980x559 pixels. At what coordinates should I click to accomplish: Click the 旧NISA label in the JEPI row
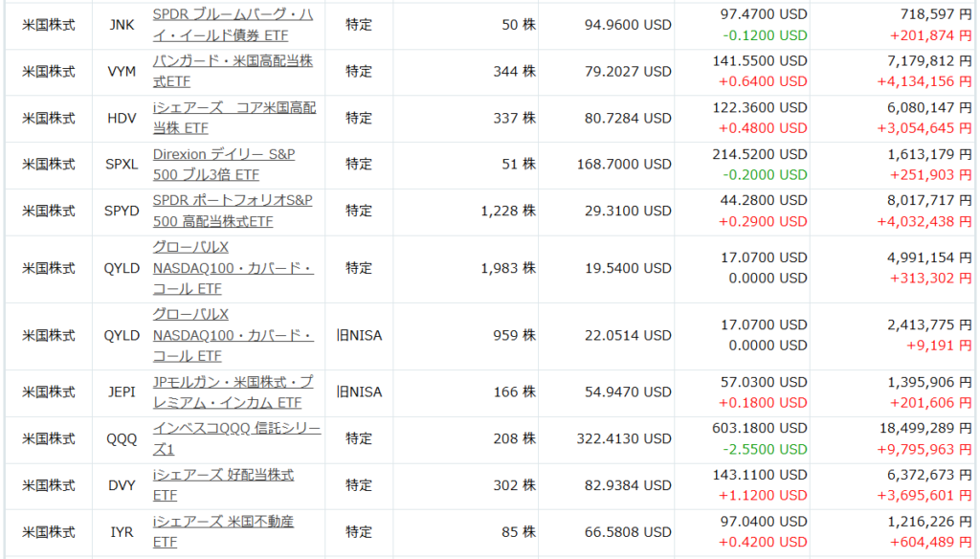358,391
